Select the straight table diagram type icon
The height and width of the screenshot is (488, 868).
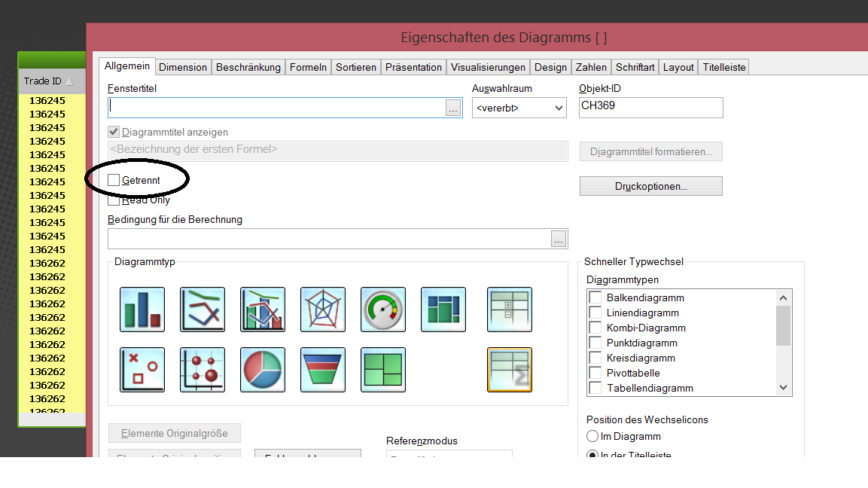pyautogui.click(x=510, y=370)
